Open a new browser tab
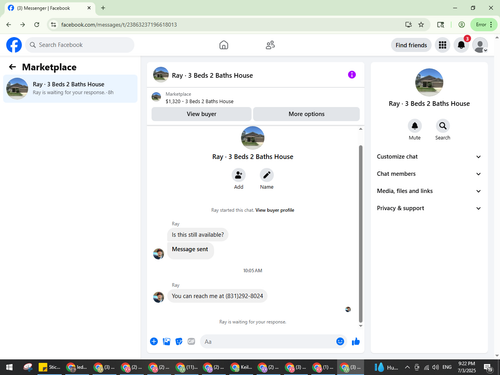This screenshot has width=500, height=375. coord(103,8)
